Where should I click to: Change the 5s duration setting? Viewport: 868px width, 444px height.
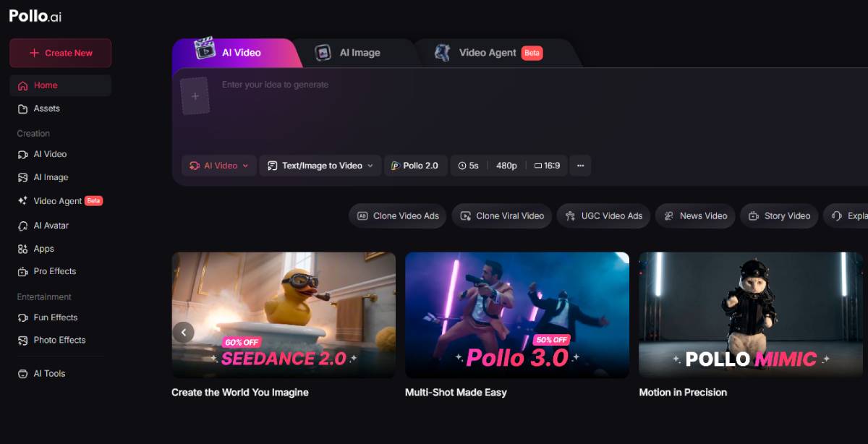coord(469,166)
